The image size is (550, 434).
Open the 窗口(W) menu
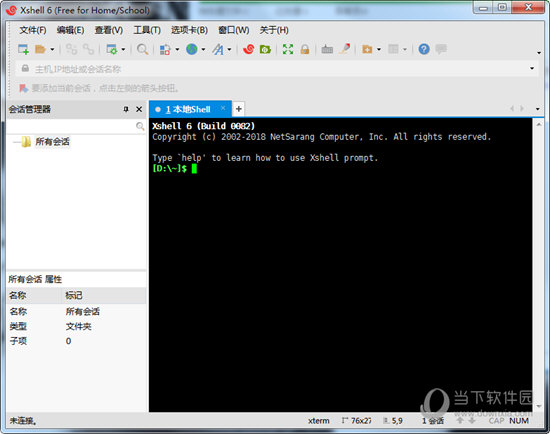point(233,30)
